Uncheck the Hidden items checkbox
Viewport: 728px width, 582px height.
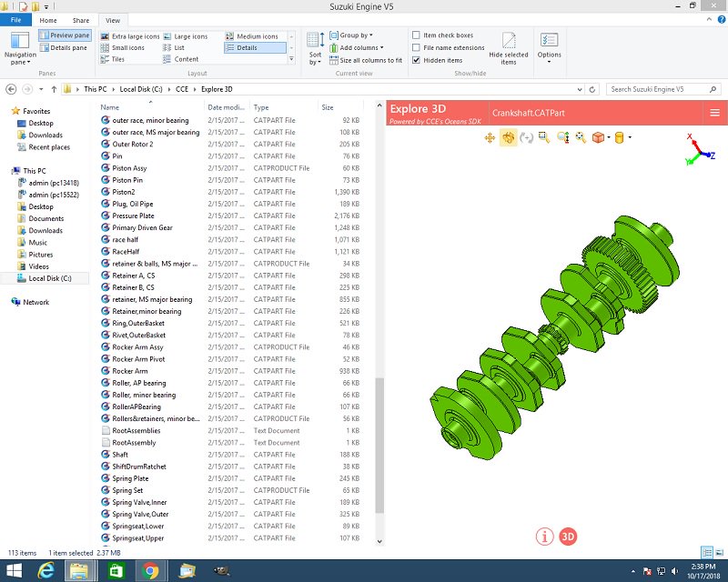[416, 60]
